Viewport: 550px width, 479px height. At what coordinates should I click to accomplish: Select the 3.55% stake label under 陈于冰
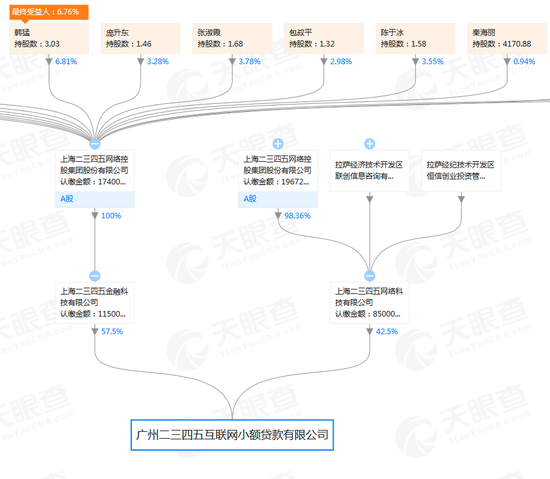click(432, 62)
